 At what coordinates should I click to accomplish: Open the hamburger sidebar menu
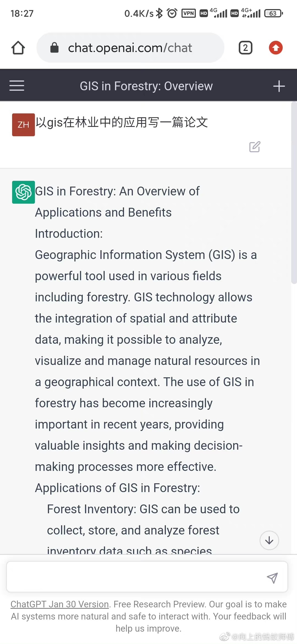pyautogui.click(x=17, y=86)
